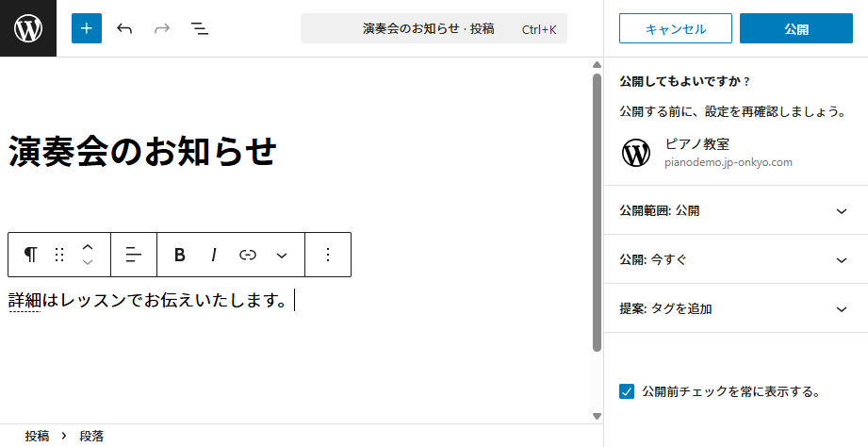Open the block inserter plus button

pyautogui.click(x=87, y=28)
